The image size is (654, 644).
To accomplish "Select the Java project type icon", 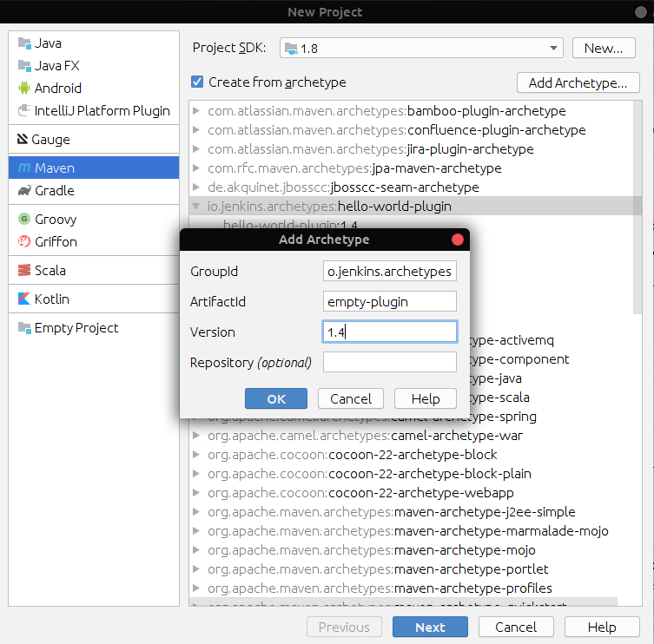I will (24, 43).
